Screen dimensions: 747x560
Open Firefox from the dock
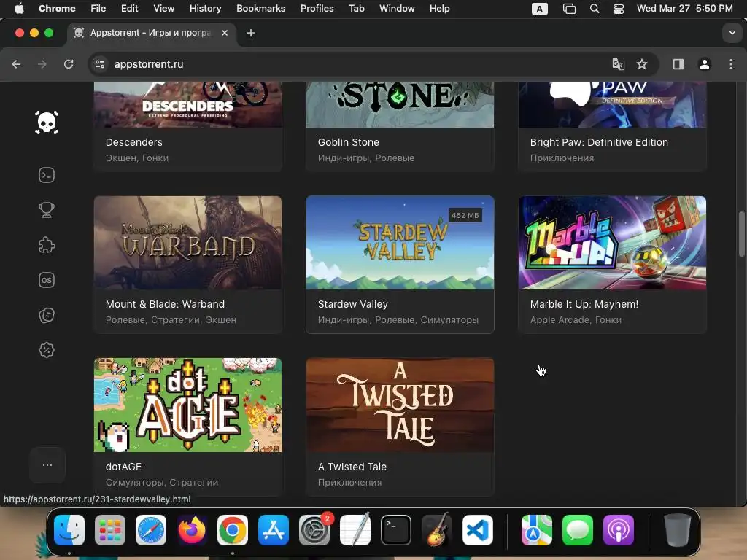click(192, 530)
